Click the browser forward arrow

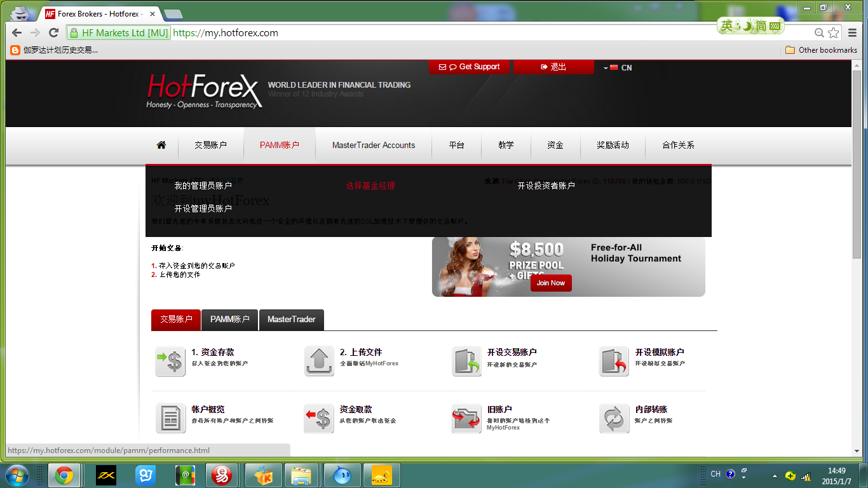[35, 33]
